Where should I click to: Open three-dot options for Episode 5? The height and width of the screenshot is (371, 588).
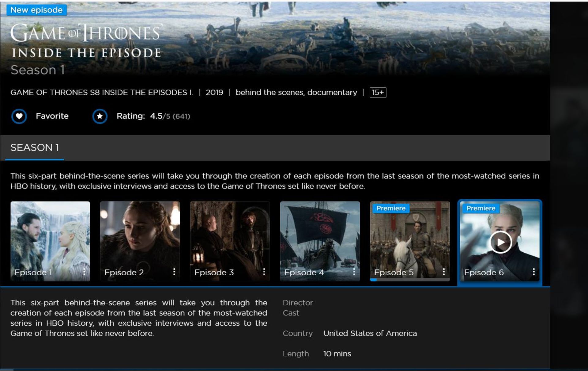[x=444, y=272]
